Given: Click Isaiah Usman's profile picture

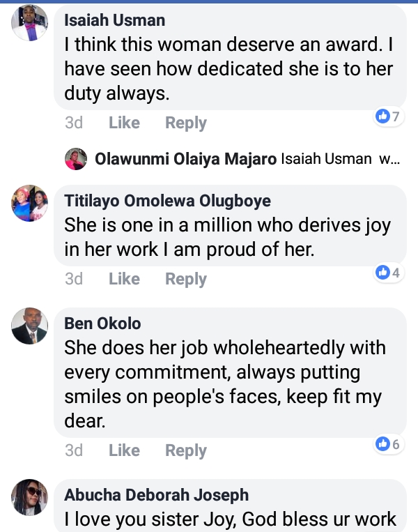Looking at the screenshot, I should tap(30, 23).
